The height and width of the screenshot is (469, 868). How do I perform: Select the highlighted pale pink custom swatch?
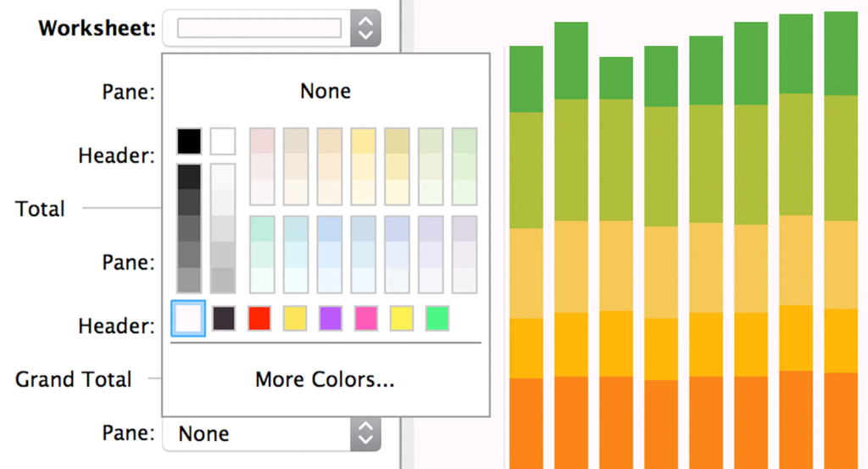click(188, 318)
